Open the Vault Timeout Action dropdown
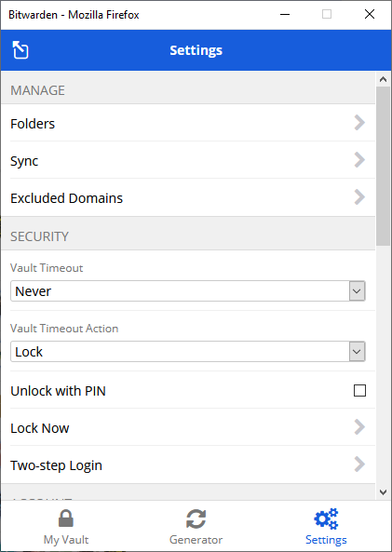Image resolution: width=392 pixels, height=552 pixels. tap(188, 352)
